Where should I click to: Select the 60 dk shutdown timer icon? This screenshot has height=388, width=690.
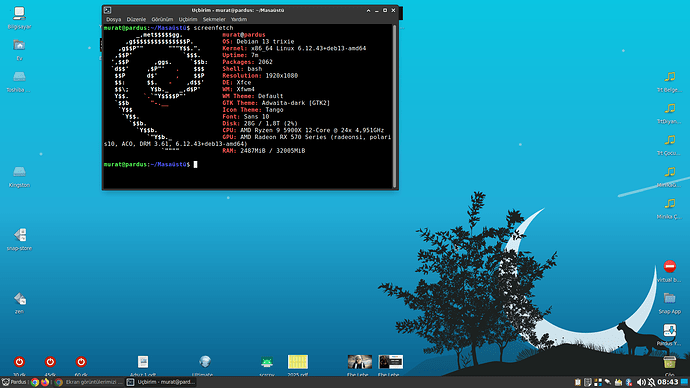tap(81, 362)
